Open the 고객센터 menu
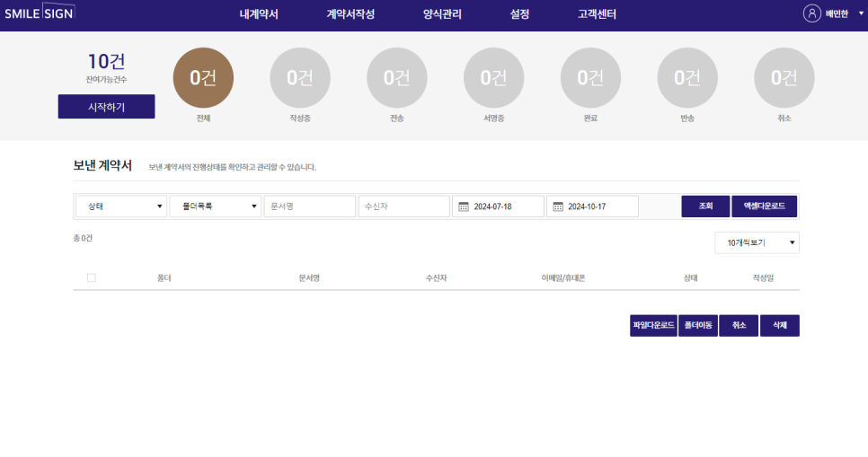Image resolution: width=868 pixels, height=457 pixels. [597, 14]
